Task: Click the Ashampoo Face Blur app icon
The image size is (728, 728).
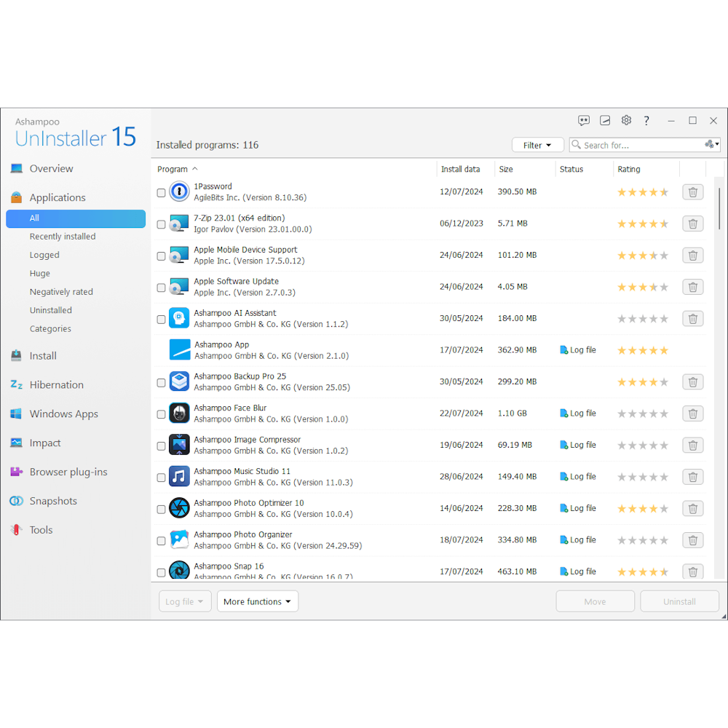Action: (179, 414)
